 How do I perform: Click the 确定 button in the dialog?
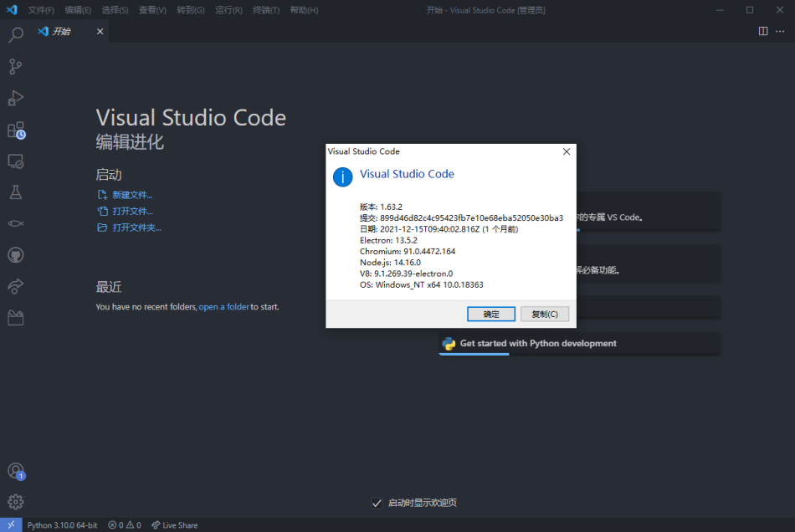click(x=490, y=315)
